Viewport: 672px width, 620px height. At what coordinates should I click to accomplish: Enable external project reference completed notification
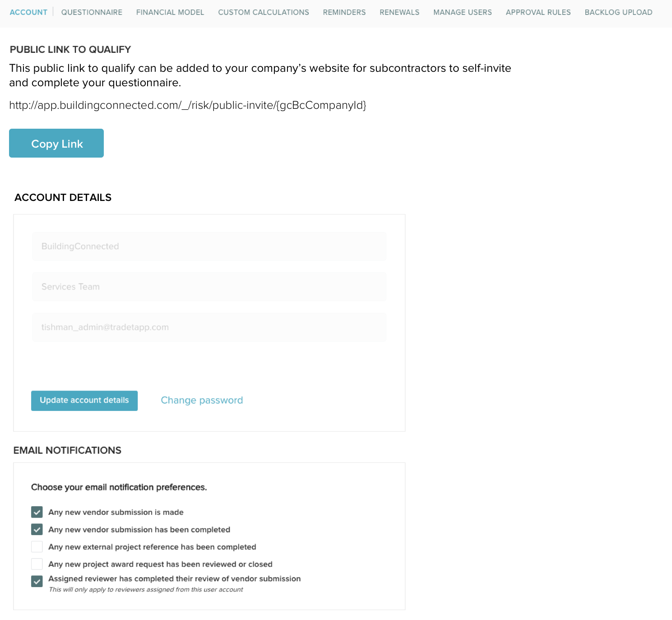pos(37,547)
